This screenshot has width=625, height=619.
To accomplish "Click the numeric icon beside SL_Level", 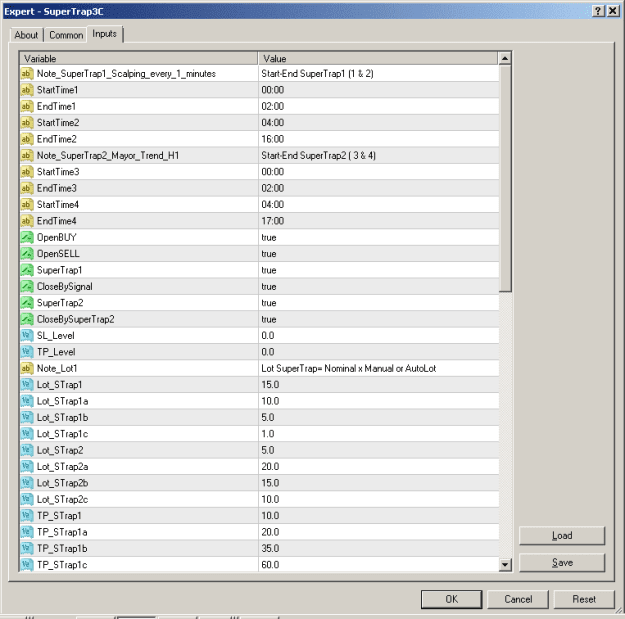I will [27, 336].
